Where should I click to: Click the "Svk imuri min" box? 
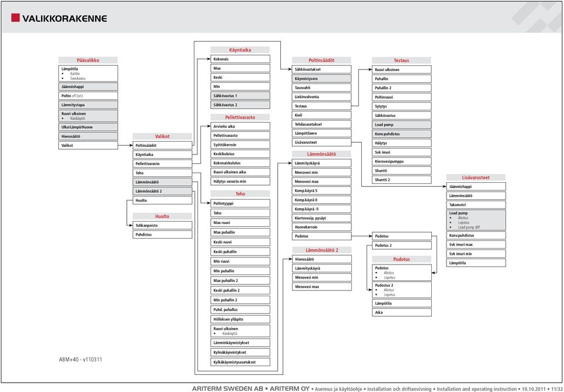476,254
